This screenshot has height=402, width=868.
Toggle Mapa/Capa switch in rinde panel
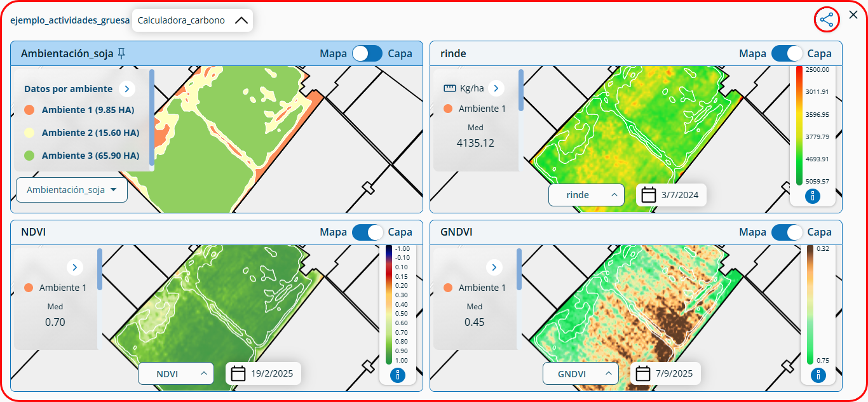click(787, 54)
